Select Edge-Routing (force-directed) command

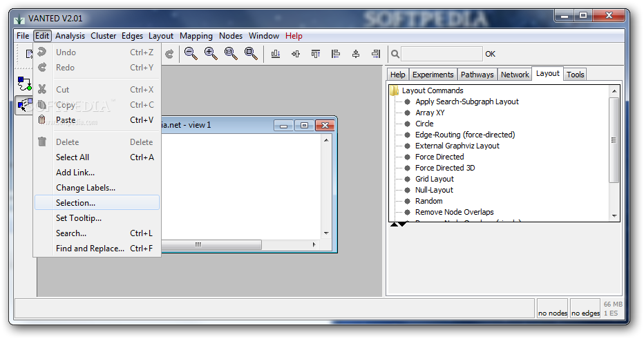pyautogui.click(x=465, y=135)
